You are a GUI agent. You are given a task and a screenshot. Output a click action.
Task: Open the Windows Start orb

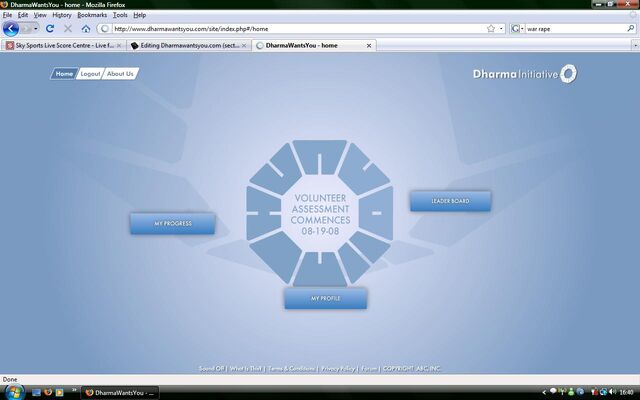[14, 392]
